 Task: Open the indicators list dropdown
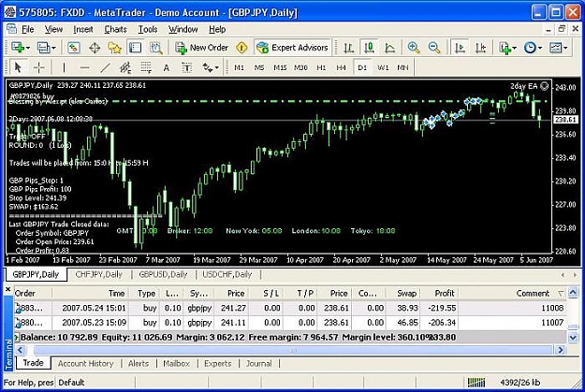[x=507, y=48]
